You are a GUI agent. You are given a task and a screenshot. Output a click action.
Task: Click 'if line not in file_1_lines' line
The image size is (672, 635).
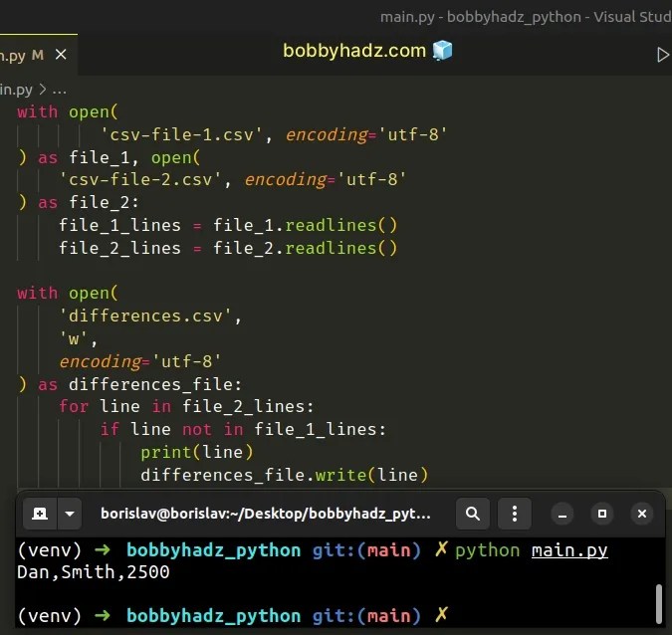tap(243, 429)
